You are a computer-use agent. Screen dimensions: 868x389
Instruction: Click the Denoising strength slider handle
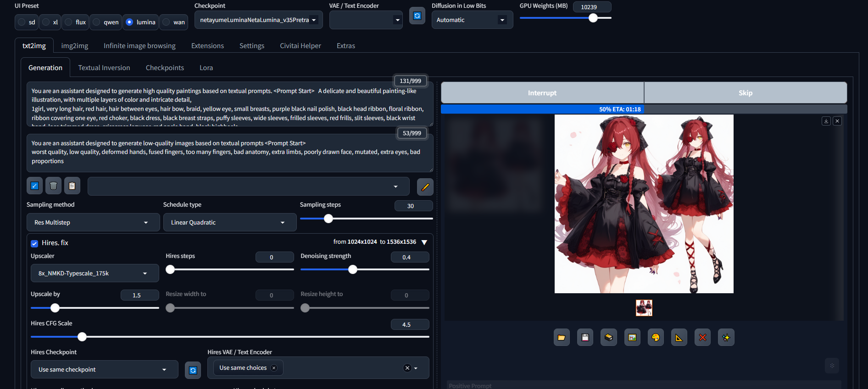pyautogui.click(x=353, y=269)
